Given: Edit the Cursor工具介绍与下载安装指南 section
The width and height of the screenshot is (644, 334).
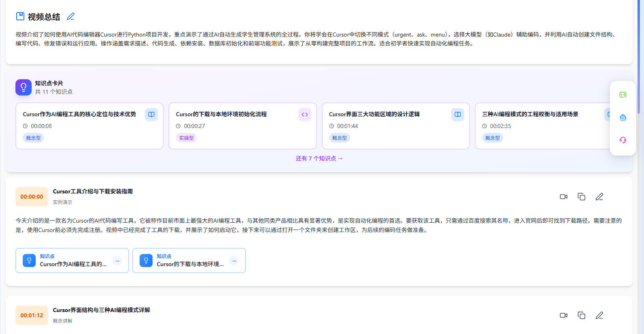Looking at the screenshot, I should point(599,197).
